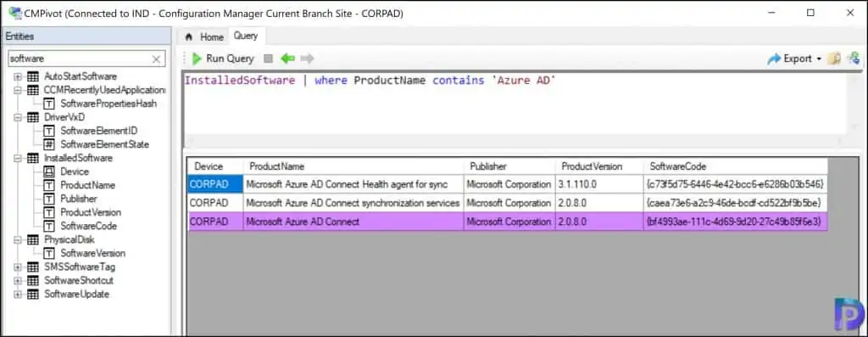The height and width of the screenshot is (337, 868).
Task: Clear the entity search with the X
Action: [x=156, y=59]
